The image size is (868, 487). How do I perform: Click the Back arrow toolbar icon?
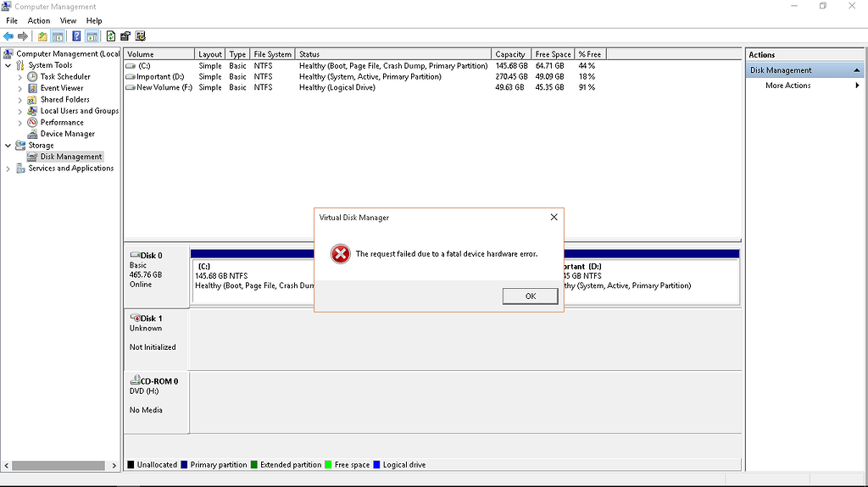point(8,36)
